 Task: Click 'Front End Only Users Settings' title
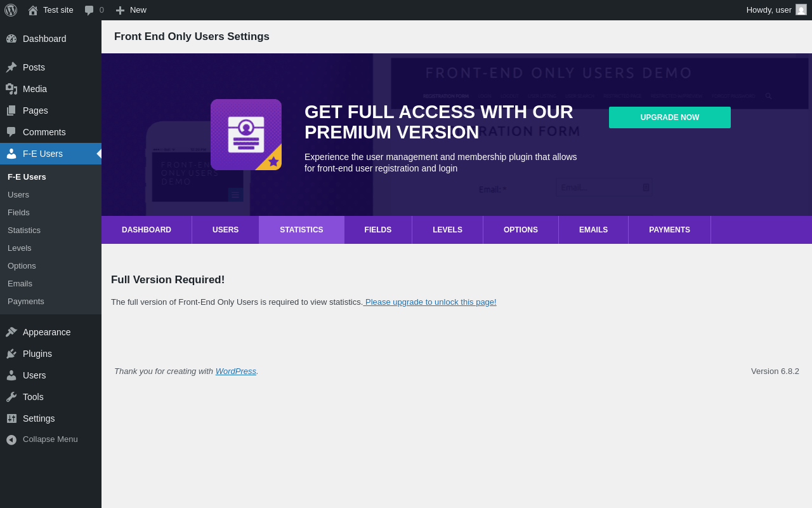[x=192, y=37]
